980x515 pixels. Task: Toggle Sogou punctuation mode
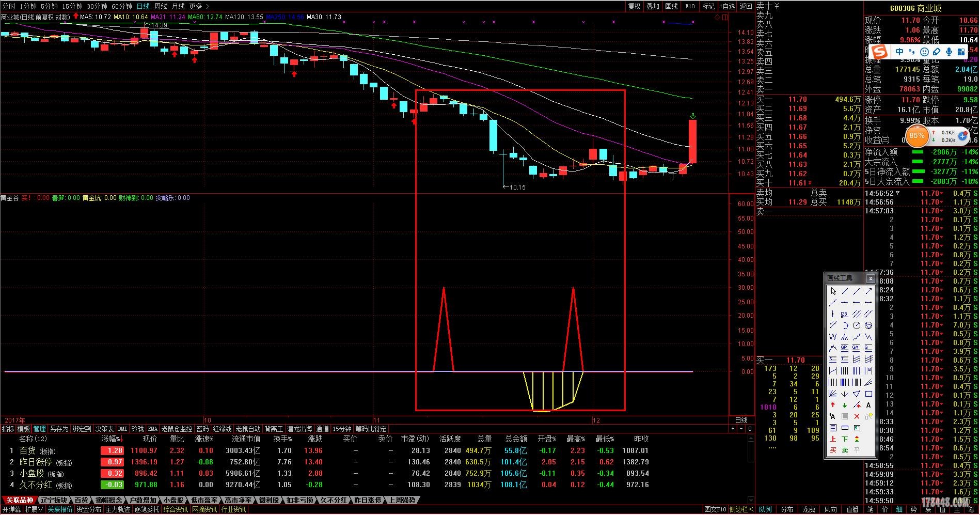(x=912, y=52)
